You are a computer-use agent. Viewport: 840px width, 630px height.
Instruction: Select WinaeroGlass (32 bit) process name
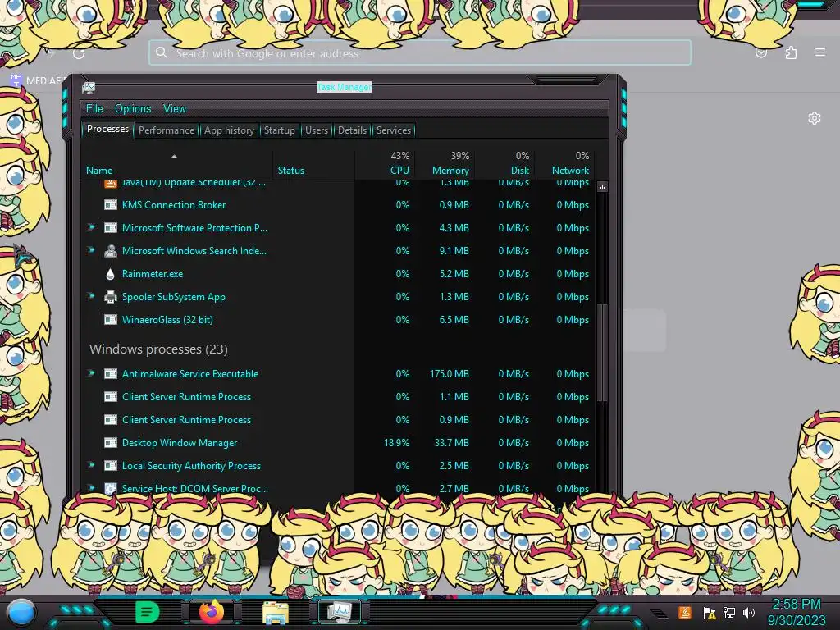[x=167, y=320]
